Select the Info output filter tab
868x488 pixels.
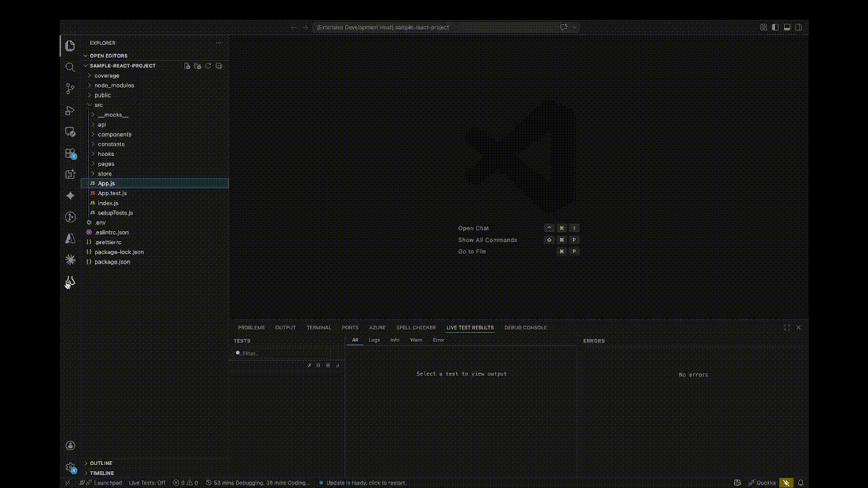click(x=395, y=340)
